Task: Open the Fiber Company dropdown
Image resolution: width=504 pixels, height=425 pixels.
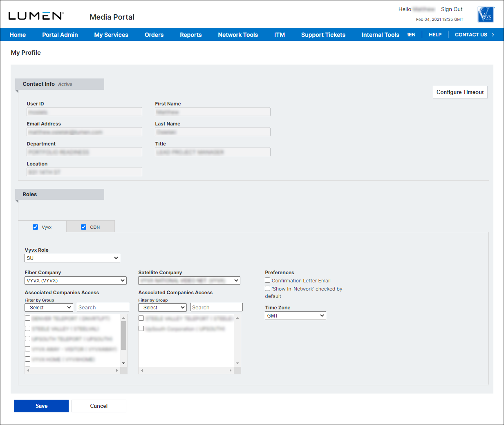Action: [76, 281]
